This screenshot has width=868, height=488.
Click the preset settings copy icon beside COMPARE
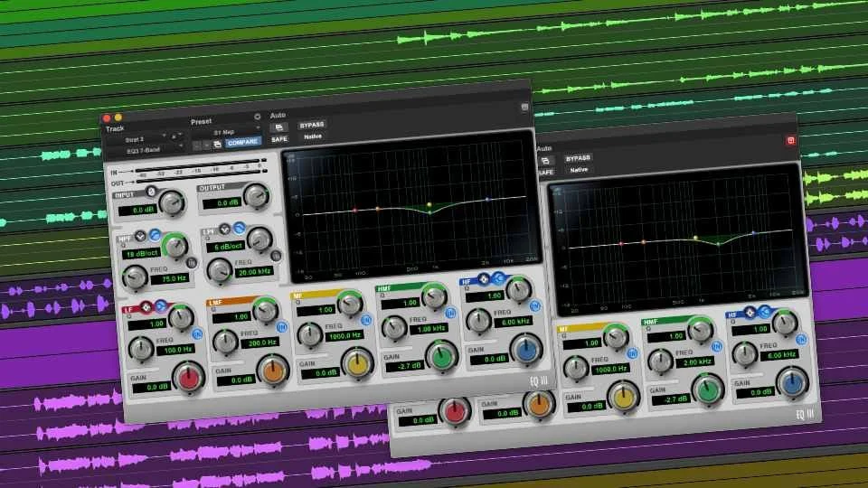pyautogui.click(x=218, y=145)
